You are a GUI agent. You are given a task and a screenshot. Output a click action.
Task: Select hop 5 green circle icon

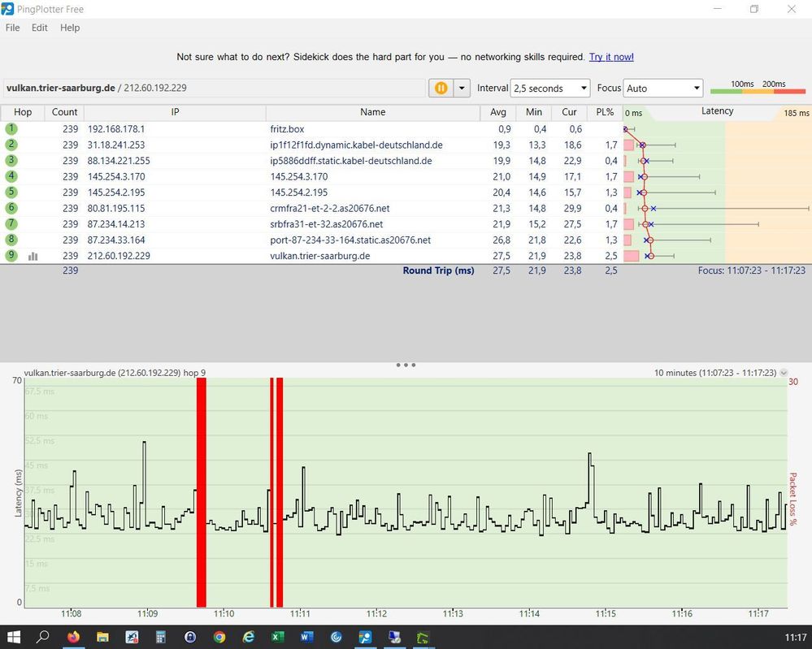point(11,192)
